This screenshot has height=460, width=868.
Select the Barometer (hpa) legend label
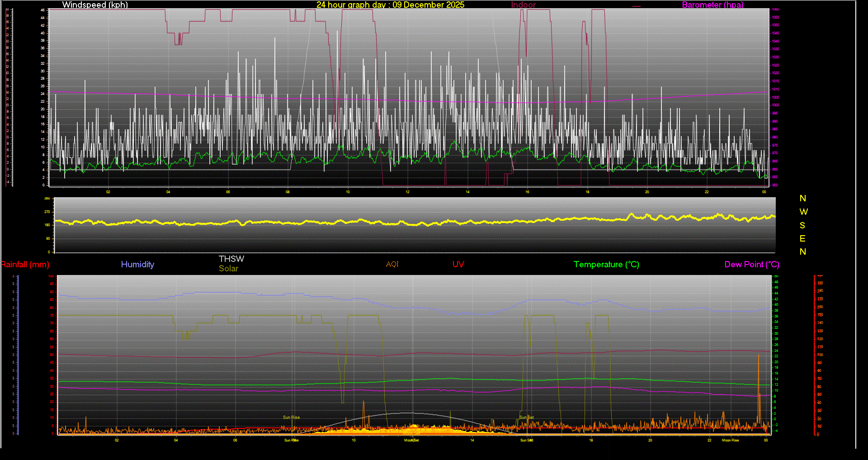[712, 5]
